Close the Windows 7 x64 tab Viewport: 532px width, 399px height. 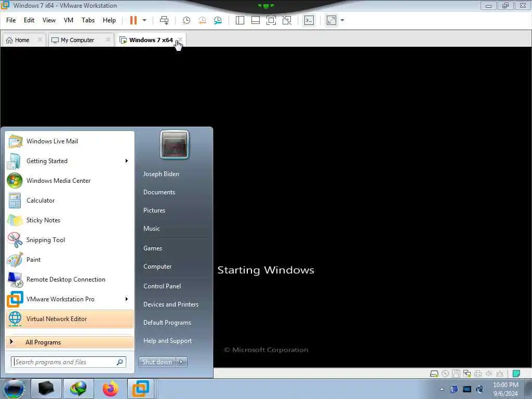(x=180, y=39)
